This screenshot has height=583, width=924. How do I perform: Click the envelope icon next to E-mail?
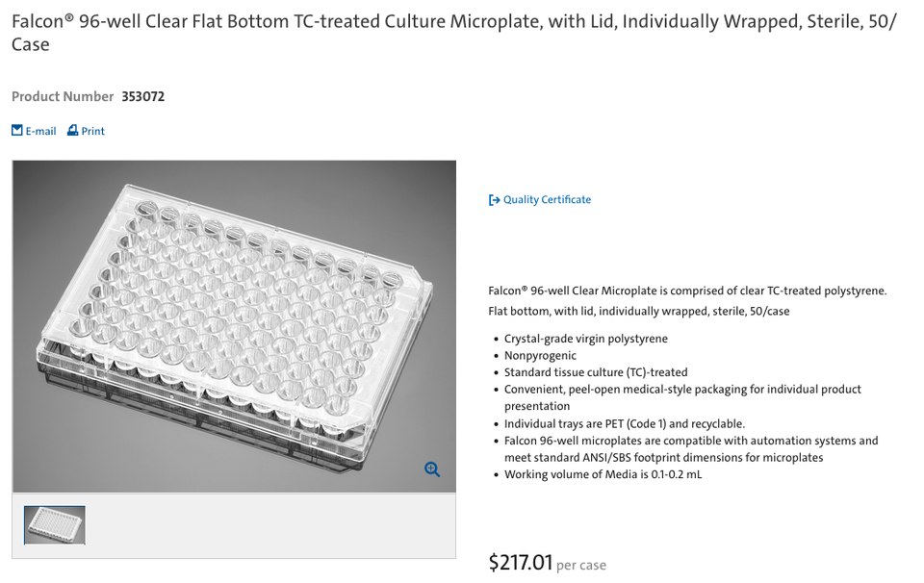coord(15,130)
